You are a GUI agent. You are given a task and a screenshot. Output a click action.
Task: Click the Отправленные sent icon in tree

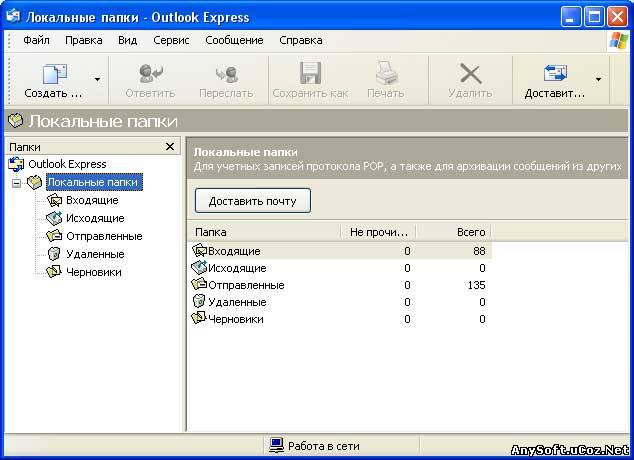click(x=54, y=236)
